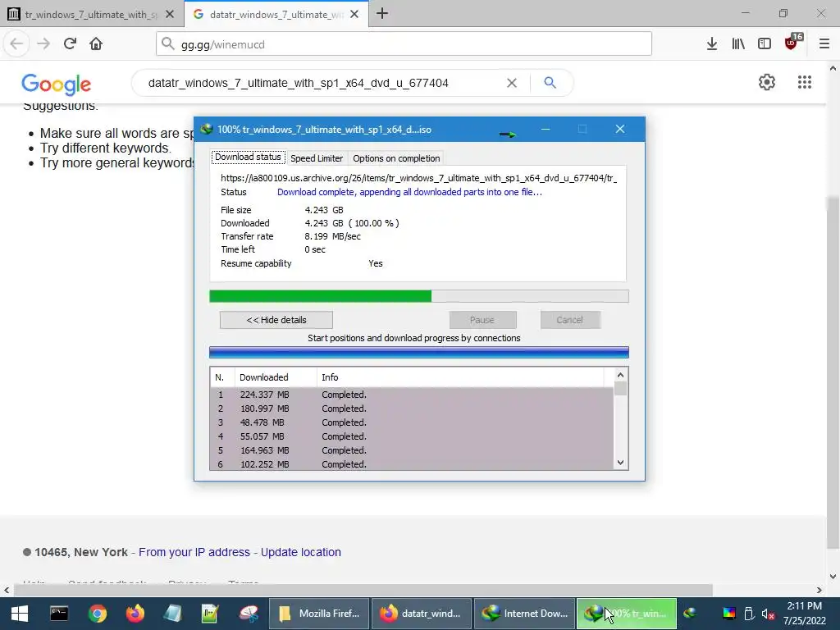Close the datatr_windows_7 Google tab
Image resolution: width=840 pixels, height=630 pixels.
(354, 15)
